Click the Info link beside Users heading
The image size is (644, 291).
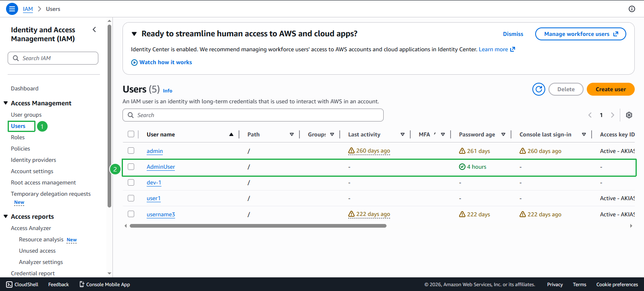pyautogui.click(x=168, y=91)
